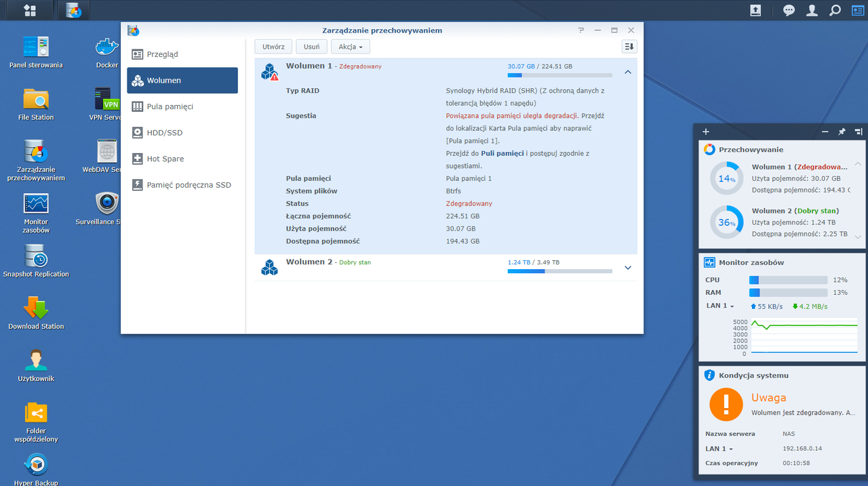The width and height of the screenshot is (868, 486).
Task: Add widget with the plus icon
Action: (x=706, y=131)
